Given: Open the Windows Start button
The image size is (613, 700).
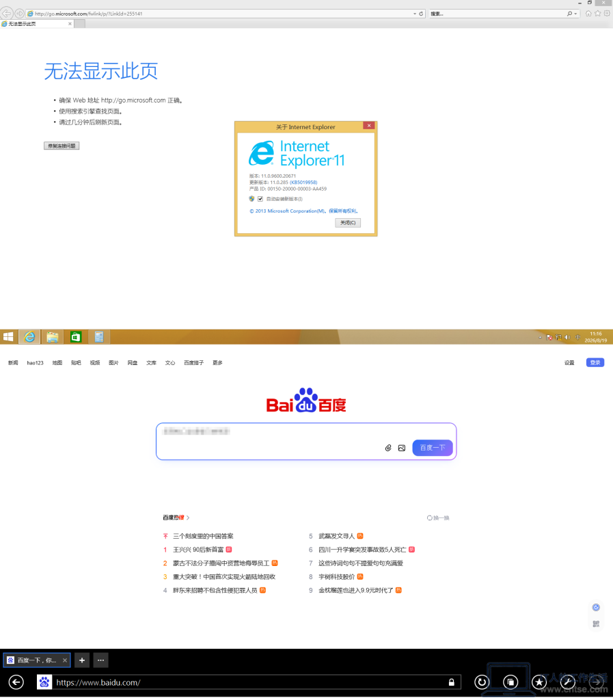Looking at the screenshot, I should 8,337.
